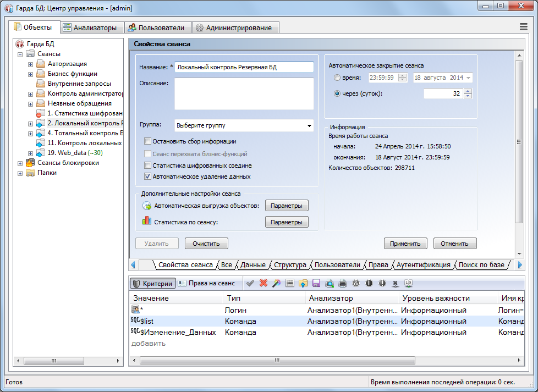Expand the Папки node
538x392 pixels.
click(20, 173)
